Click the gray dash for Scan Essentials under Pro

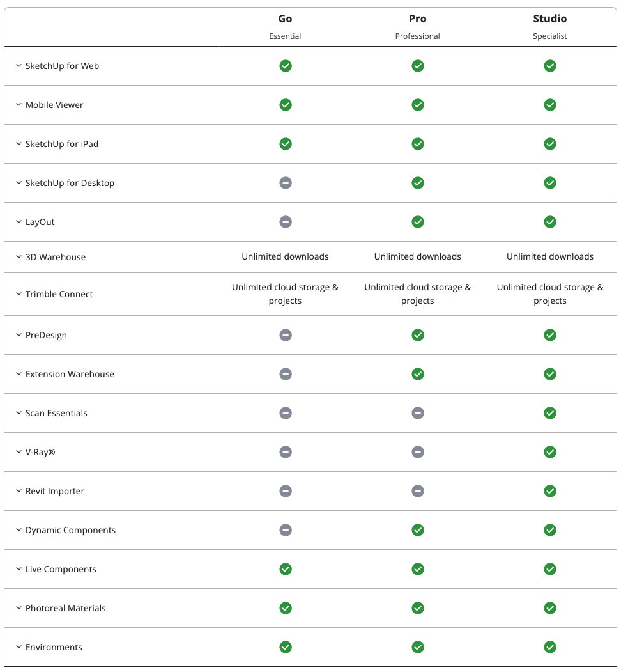418,413
